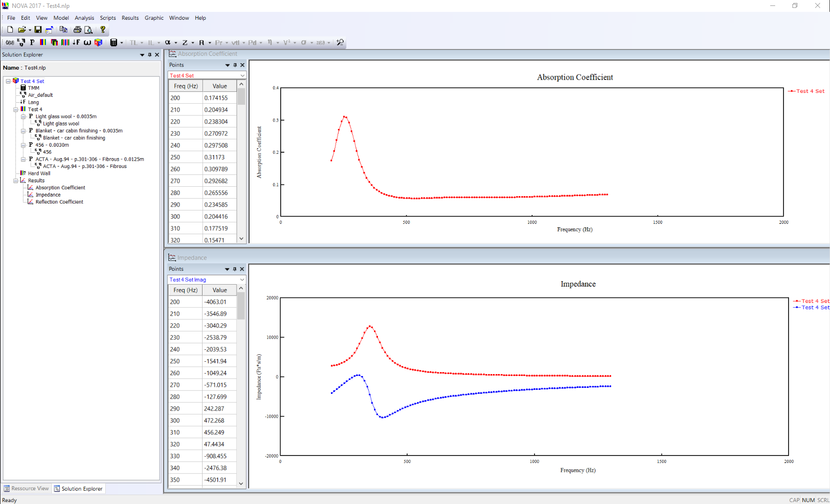Pin the Solution Explorer panel
Screen dimensions: 830x504
click(x=150, y=55)
